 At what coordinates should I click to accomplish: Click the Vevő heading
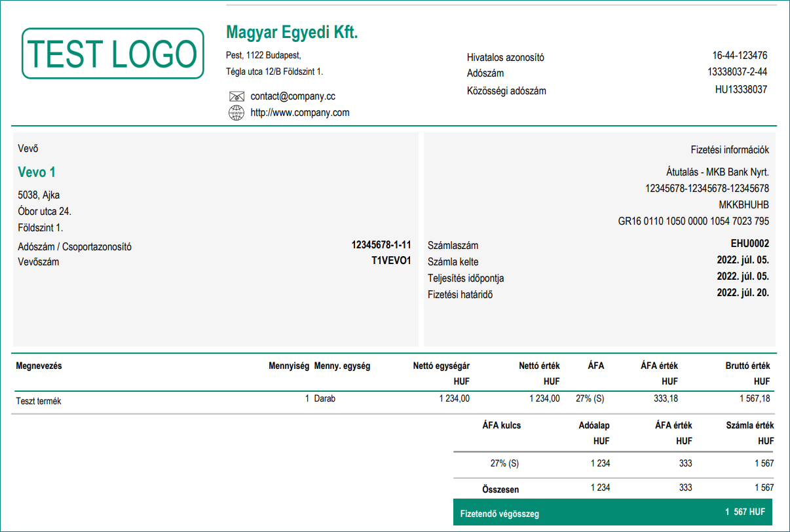pyautogui.click(x=28, y=149)
